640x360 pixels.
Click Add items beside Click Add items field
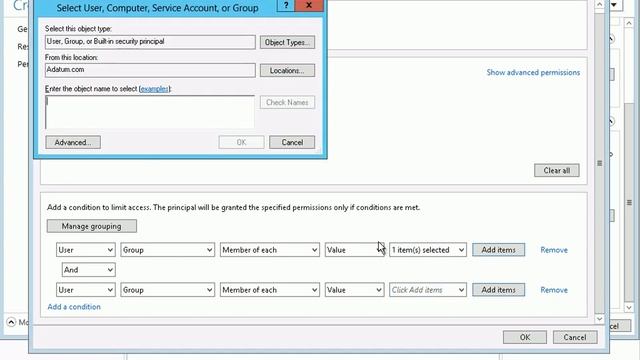point(498,290)
